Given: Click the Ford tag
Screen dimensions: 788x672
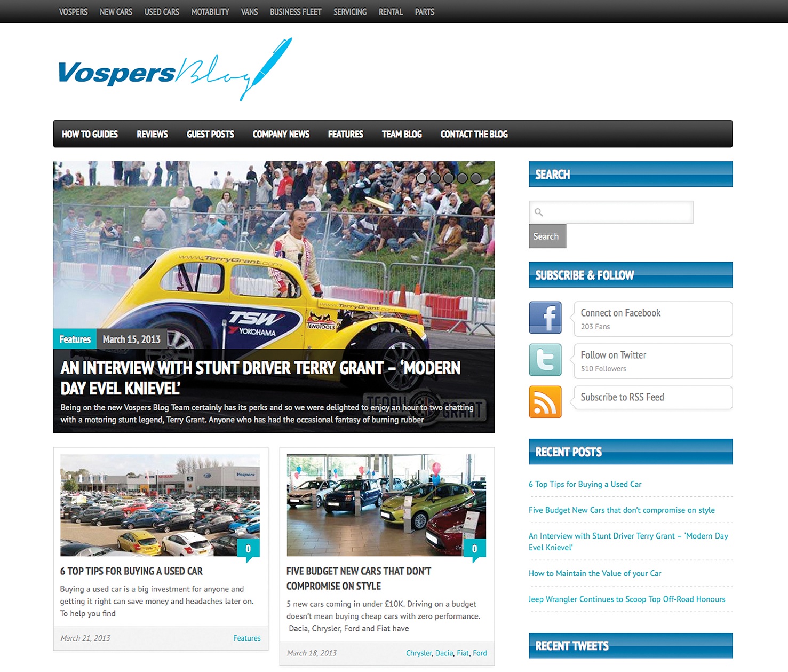Looking at the screenshot, I should coord(480,653).
